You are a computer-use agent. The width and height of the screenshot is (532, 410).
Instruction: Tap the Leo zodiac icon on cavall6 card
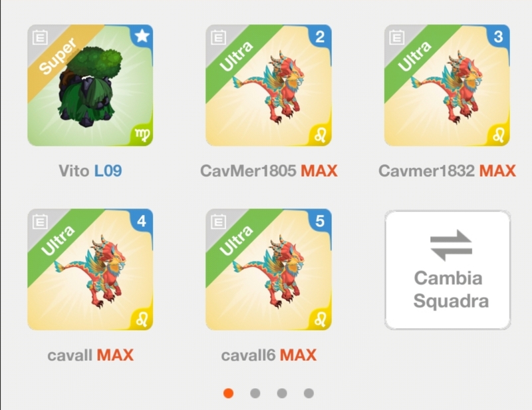tap(321, 319)
